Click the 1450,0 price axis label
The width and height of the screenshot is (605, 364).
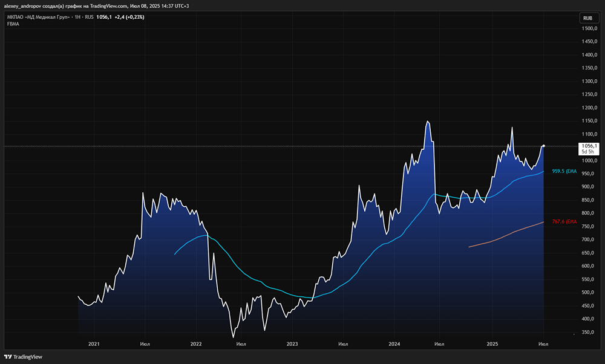(589, 42)
